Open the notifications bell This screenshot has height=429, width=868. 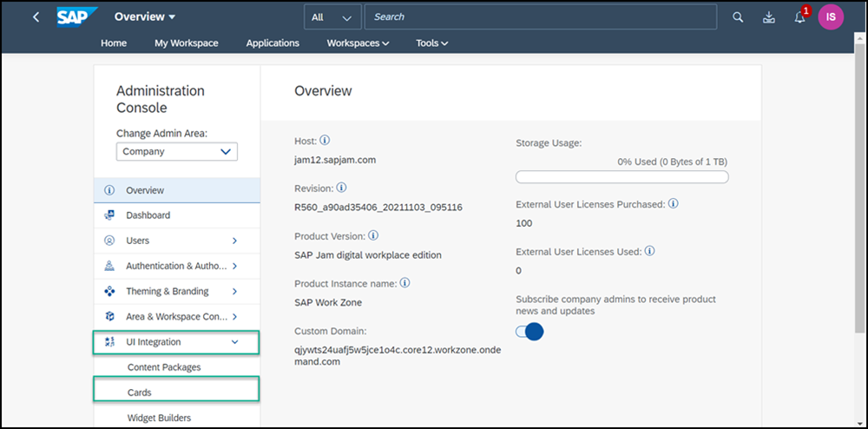click(x=799, y=17)
